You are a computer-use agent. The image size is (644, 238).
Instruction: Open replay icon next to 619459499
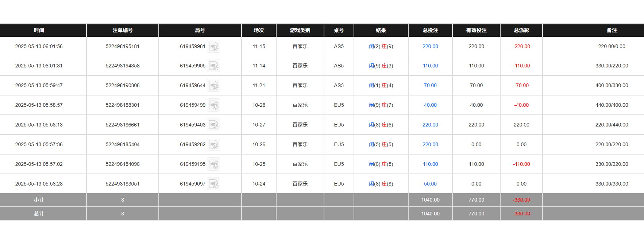(214, 105)
